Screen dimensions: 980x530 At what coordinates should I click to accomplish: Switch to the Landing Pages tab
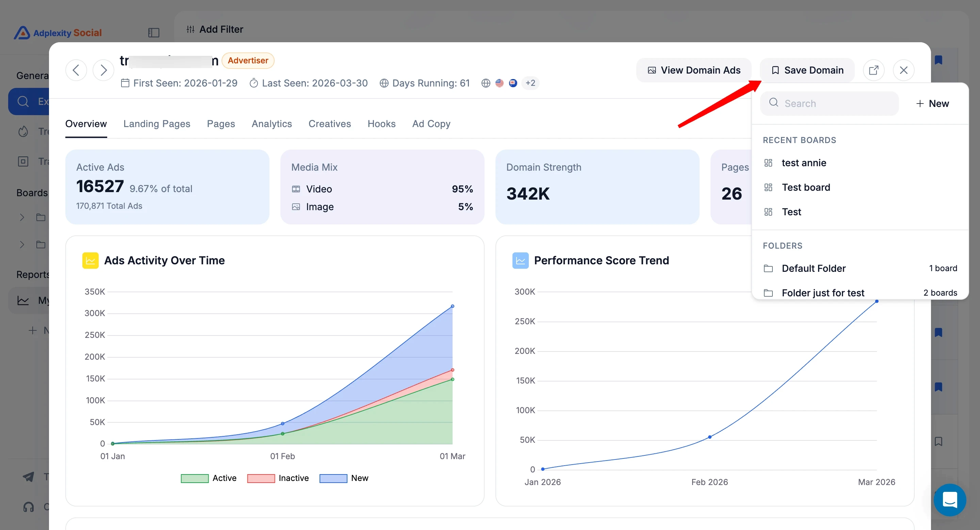157,124
